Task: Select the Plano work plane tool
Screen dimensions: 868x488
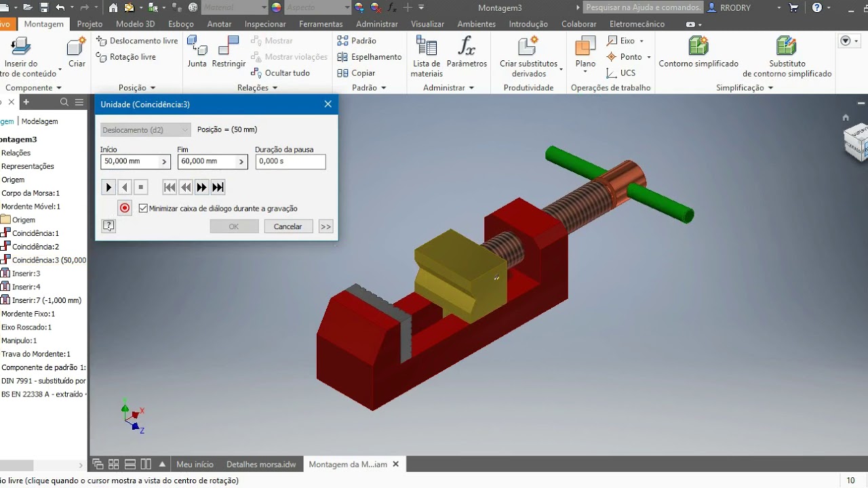Action: (585, 52)
